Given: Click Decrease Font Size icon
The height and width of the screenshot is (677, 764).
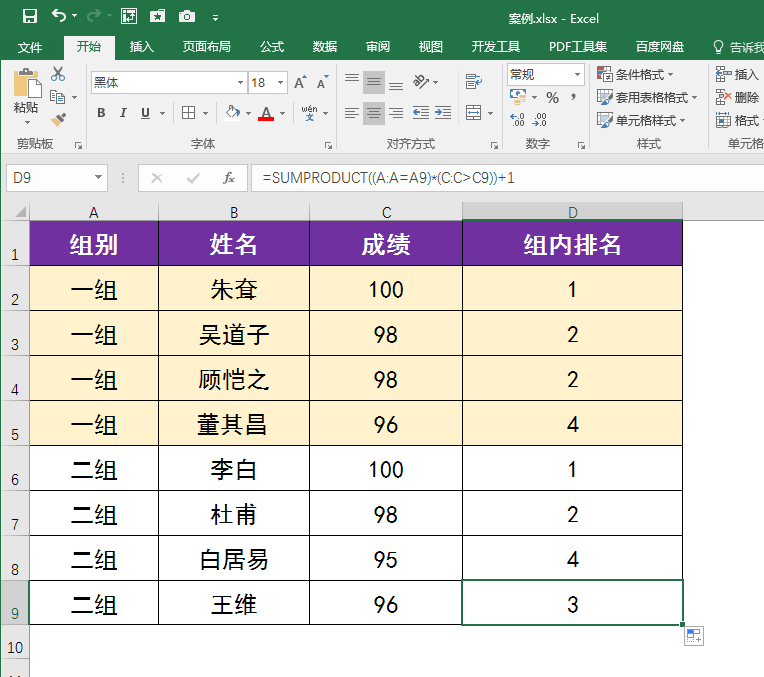Looking at the screenshot, I should pos(323,82).
